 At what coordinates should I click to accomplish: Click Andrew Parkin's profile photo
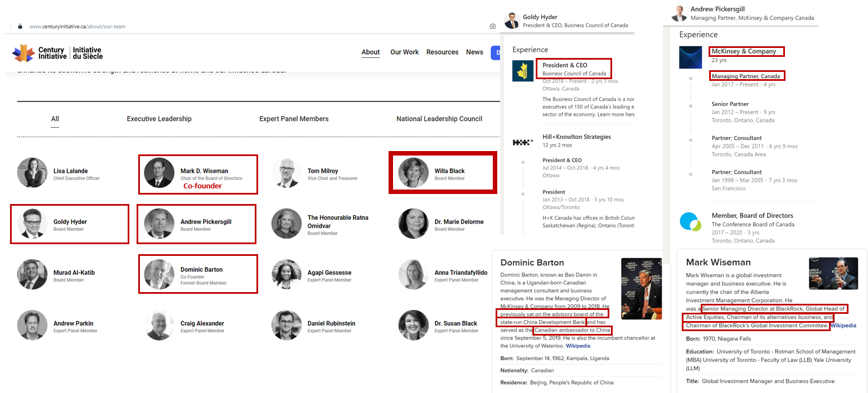[x=32, y=325]
